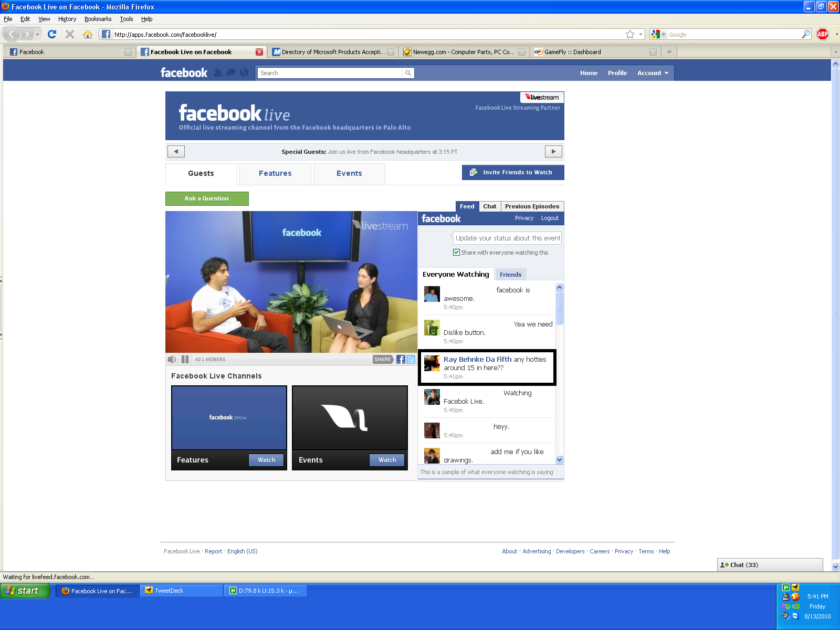Open a new browser tab

[669, 51]
